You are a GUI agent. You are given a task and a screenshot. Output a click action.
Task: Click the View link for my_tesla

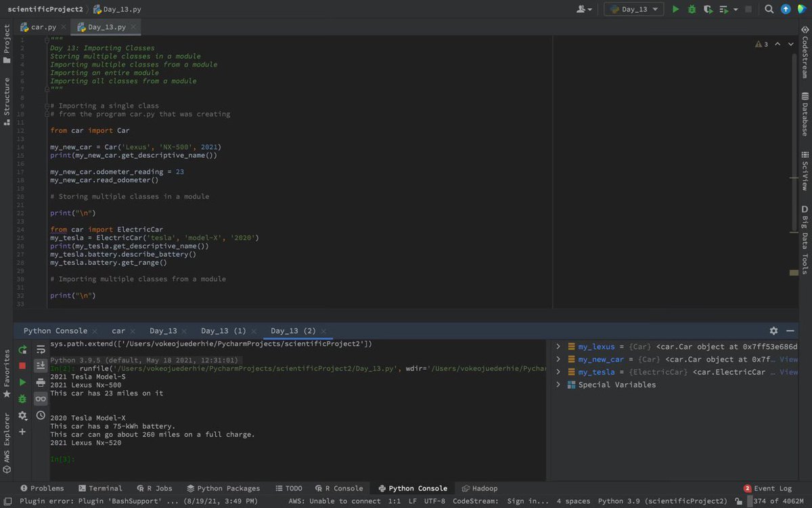tap(788, 372)
